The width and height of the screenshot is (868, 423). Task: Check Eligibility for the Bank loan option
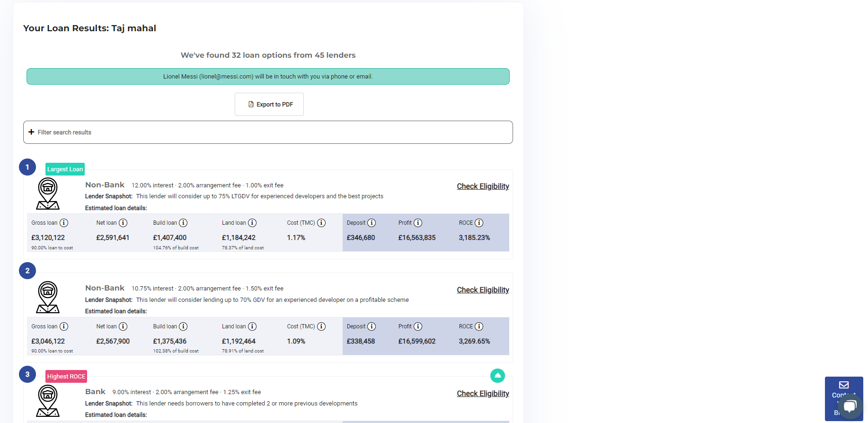pyautogui.click(x=483, y=394)
